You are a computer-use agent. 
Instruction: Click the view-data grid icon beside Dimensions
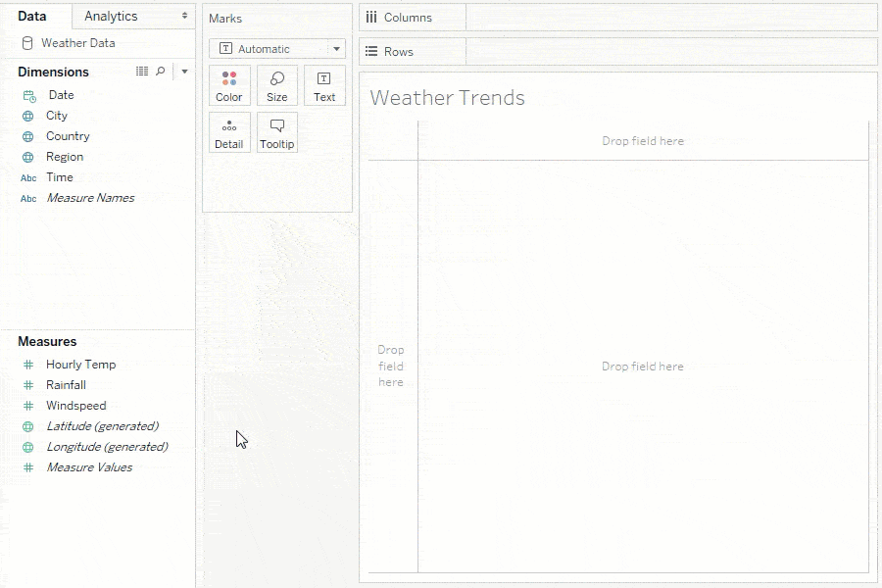click(x=141, y=71)
